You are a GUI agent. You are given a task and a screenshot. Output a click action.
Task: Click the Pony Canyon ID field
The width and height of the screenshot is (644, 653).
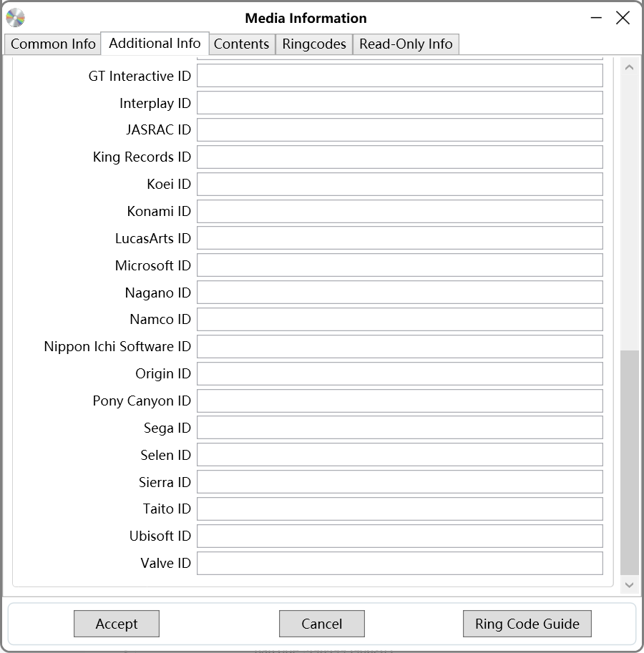(x=400, y=401)
